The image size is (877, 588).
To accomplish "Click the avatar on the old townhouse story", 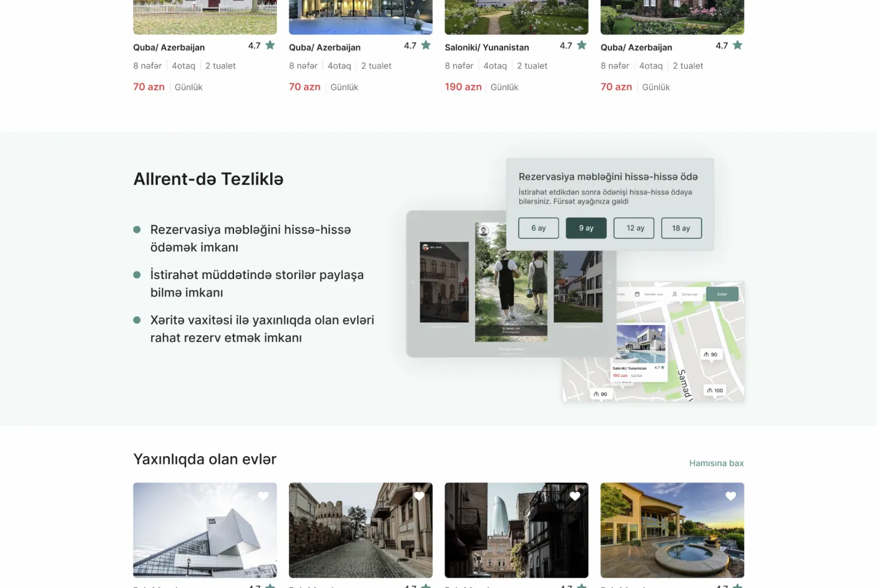I will (426, 248).
